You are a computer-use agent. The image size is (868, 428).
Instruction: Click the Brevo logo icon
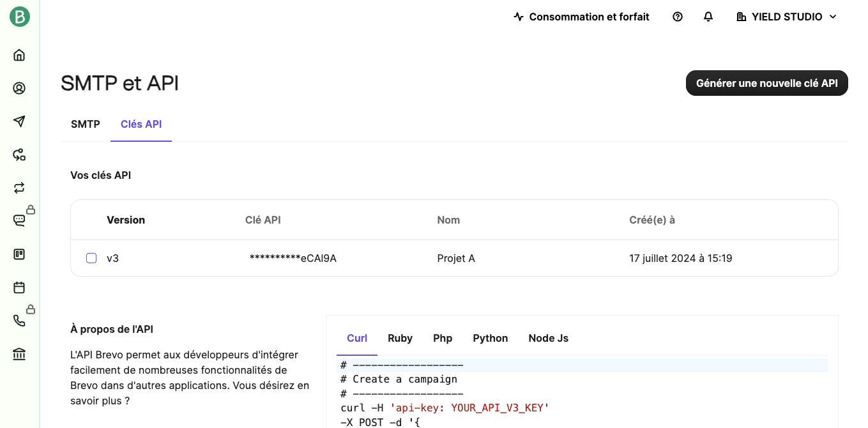[20, 17]
